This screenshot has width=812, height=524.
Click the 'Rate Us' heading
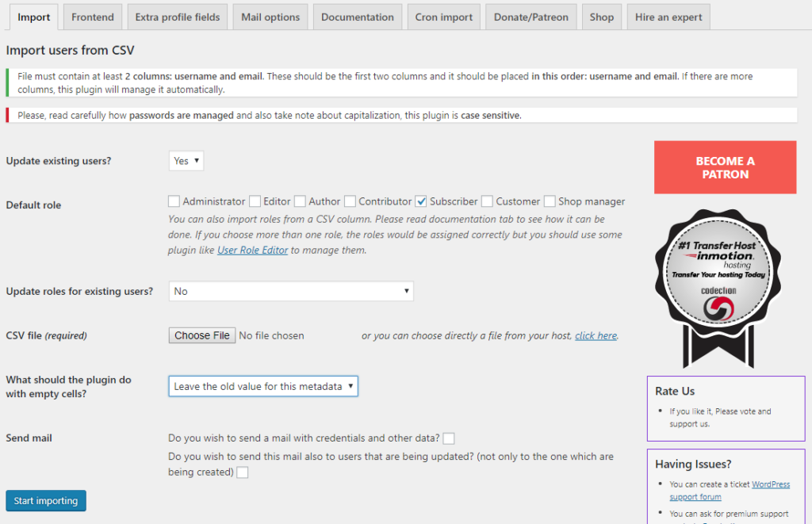pyautogui.click(x=675, y=391)
